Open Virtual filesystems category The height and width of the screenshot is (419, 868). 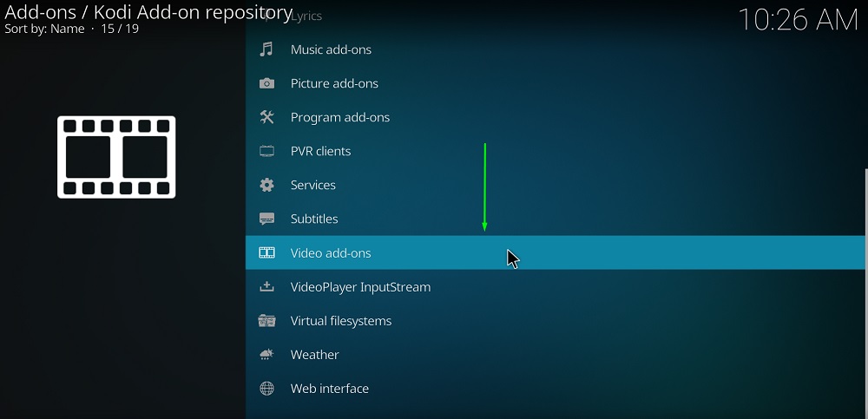click(x=556, y=321)
